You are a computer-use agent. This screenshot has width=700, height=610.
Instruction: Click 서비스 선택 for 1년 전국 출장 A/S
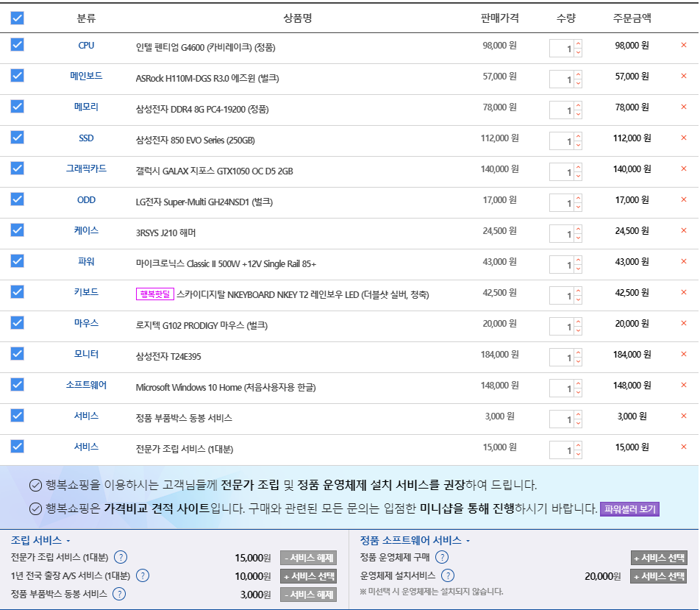click(309, 576)
